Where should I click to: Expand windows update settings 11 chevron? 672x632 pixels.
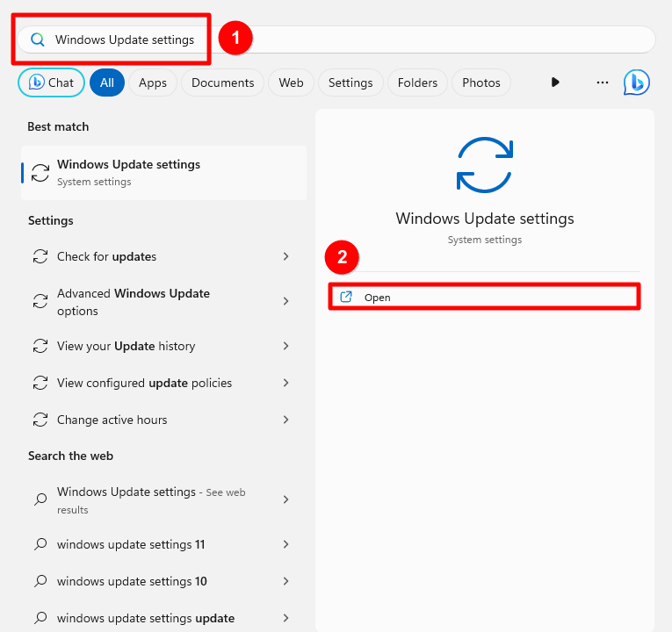(285, 544)
